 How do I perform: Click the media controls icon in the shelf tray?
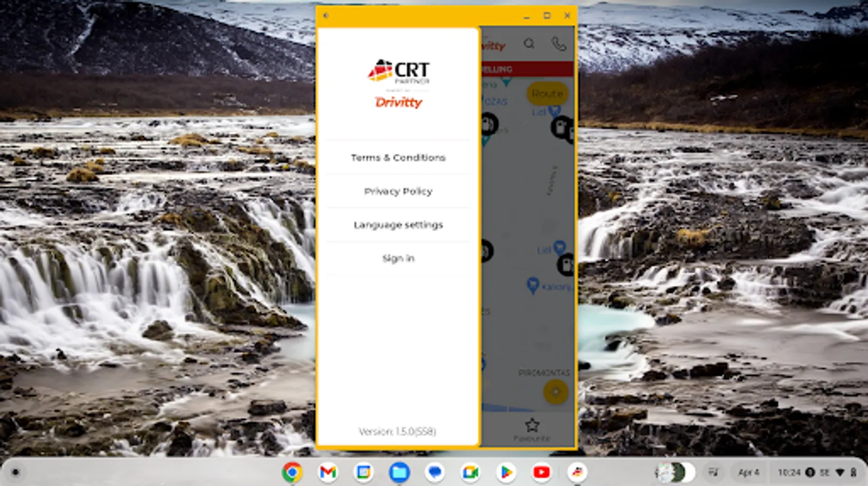(x=713, y=473)
